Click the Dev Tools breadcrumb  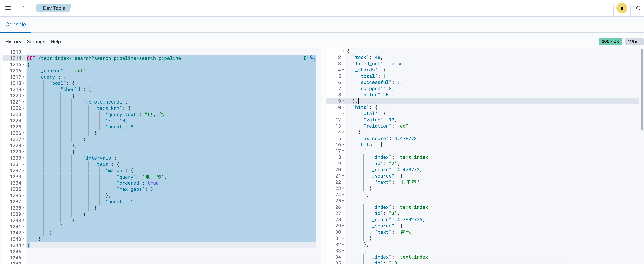coord(54,8)
